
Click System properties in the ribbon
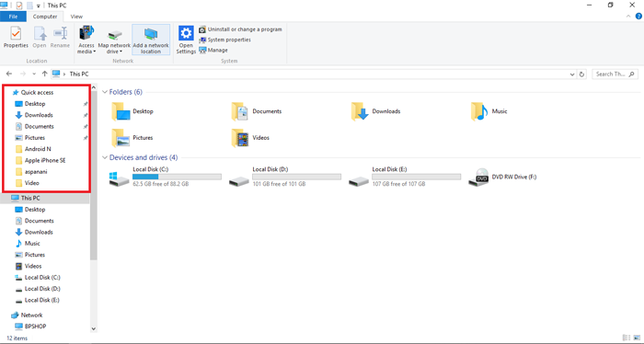pyautogui.click(x=224, y=40)
